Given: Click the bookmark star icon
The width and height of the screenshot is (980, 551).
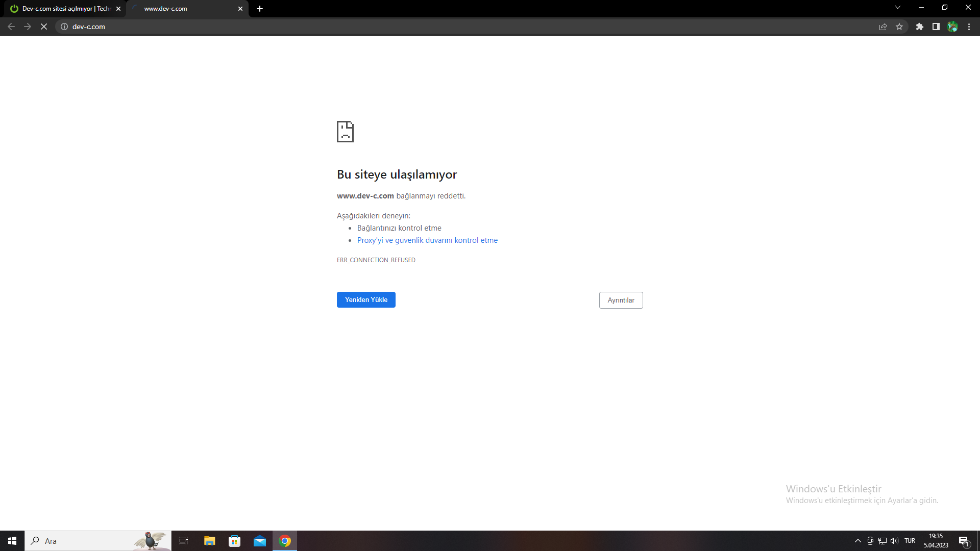Looking at the screenshot, I should tap(899, 27).
